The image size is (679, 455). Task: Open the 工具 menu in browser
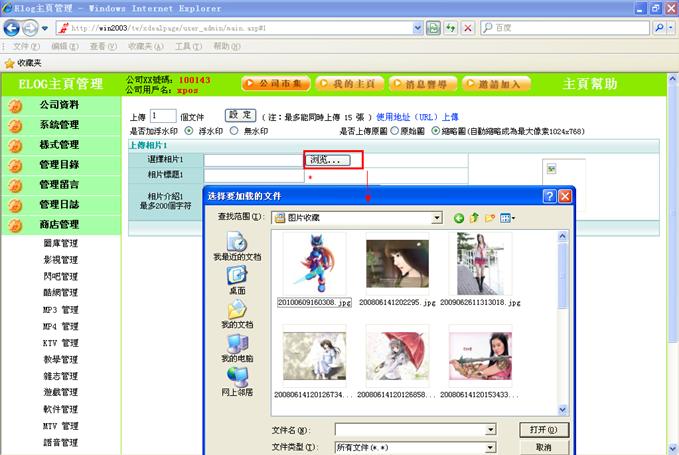[181, 46]
